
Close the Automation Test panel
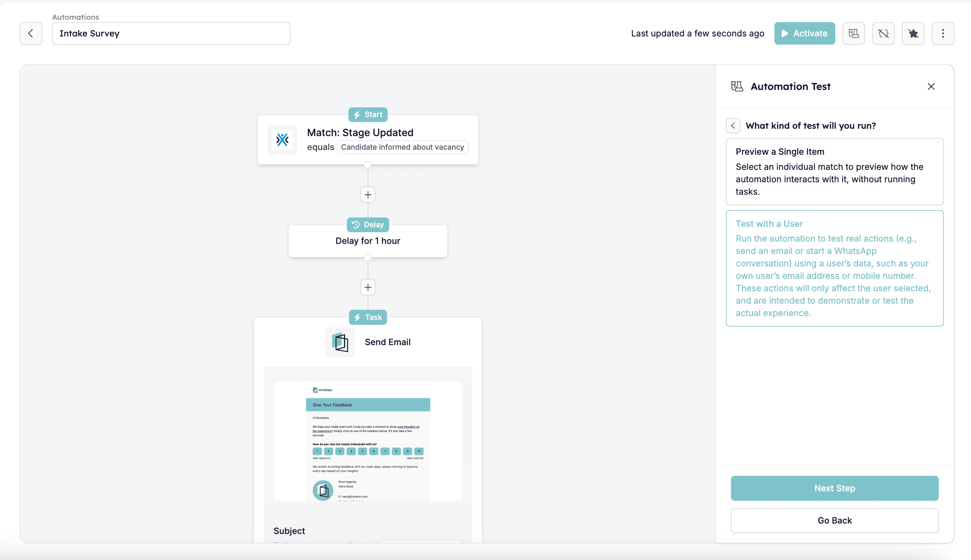coord(931,86)
